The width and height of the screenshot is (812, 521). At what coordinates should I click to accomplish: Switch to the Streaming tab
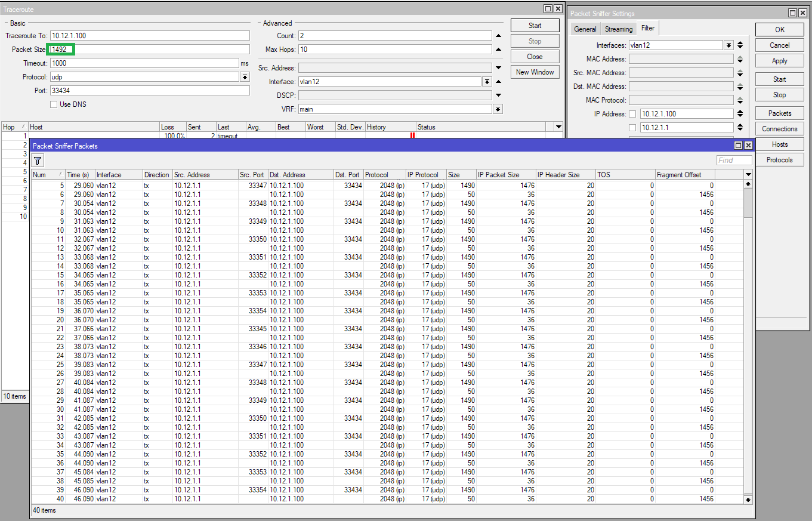(619, 29)
